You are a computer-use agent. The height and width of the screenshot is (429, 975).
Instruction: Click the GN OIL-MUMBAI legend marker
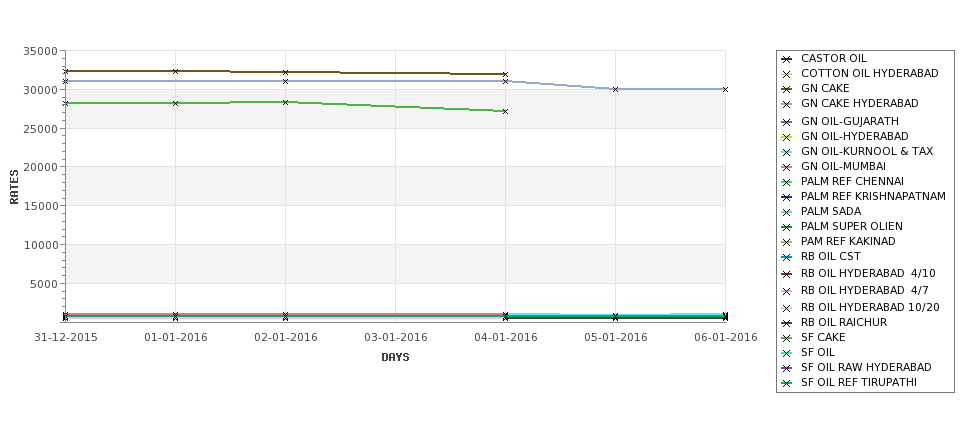click(x=787, y=167)
